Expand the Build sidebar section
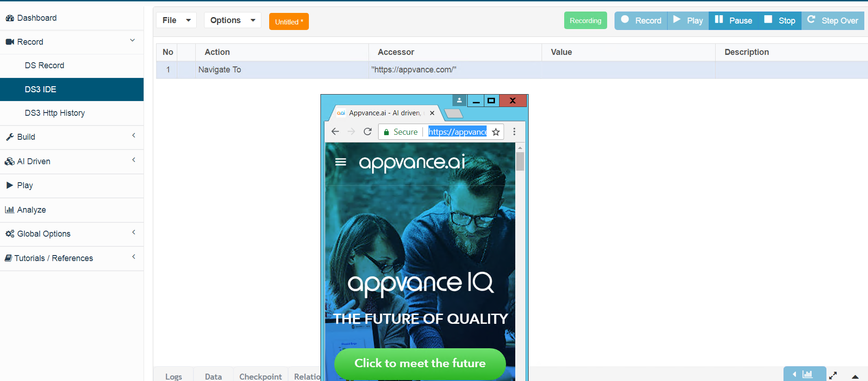 (72, 137)
